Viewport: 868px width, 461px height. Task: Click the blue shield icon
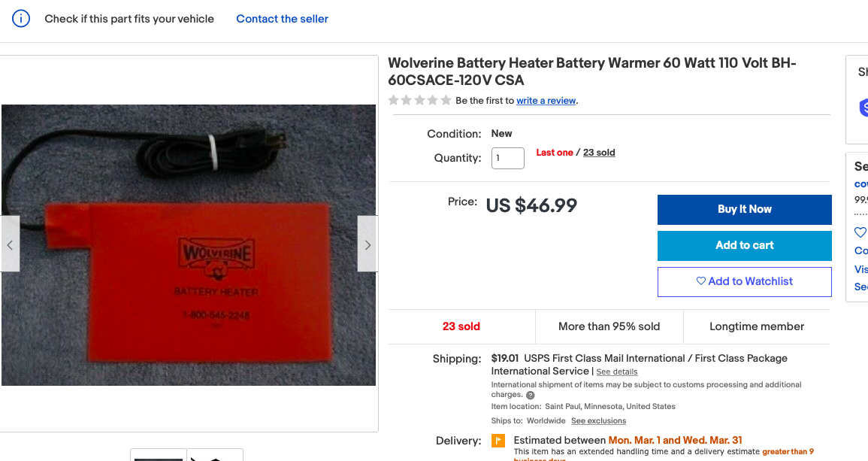click(x=863, y=108)
